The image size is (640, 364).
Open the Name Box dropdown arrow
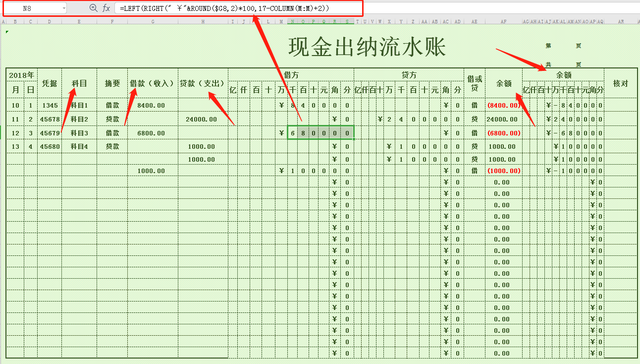click(64, 8)
